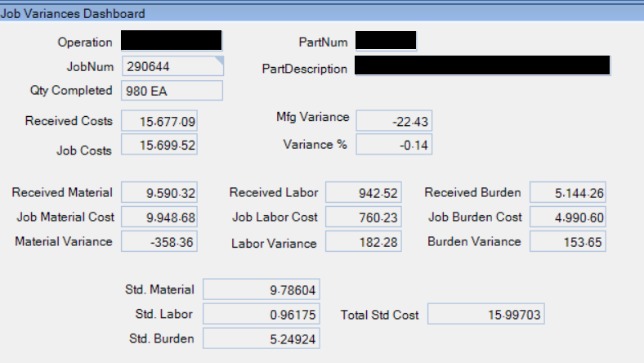Click the Received Material label
This screenshot has width=644, height=363.
point(62,192)
